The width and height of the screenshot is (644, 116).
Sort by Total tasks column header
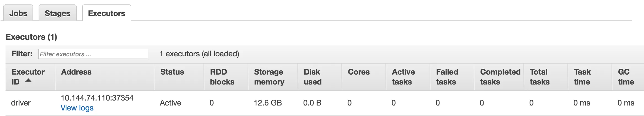coord(540,77)
